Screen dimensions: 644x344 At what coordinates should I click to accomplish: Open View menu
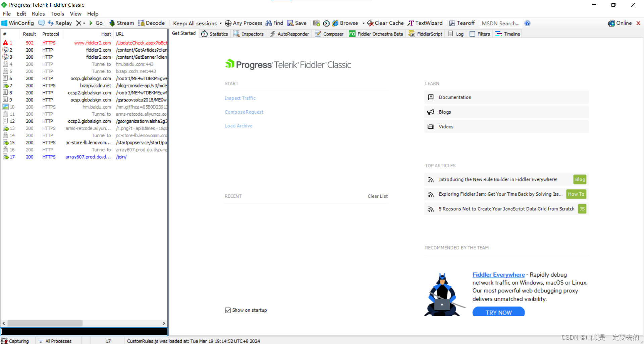pyautogui.click(x=75, y=14)
